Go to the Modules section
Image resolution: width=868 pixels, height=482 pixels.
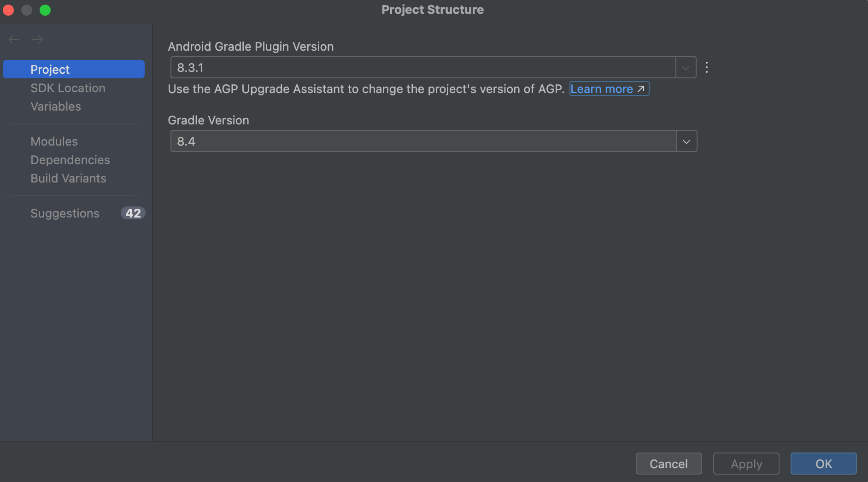pos(54,141)
